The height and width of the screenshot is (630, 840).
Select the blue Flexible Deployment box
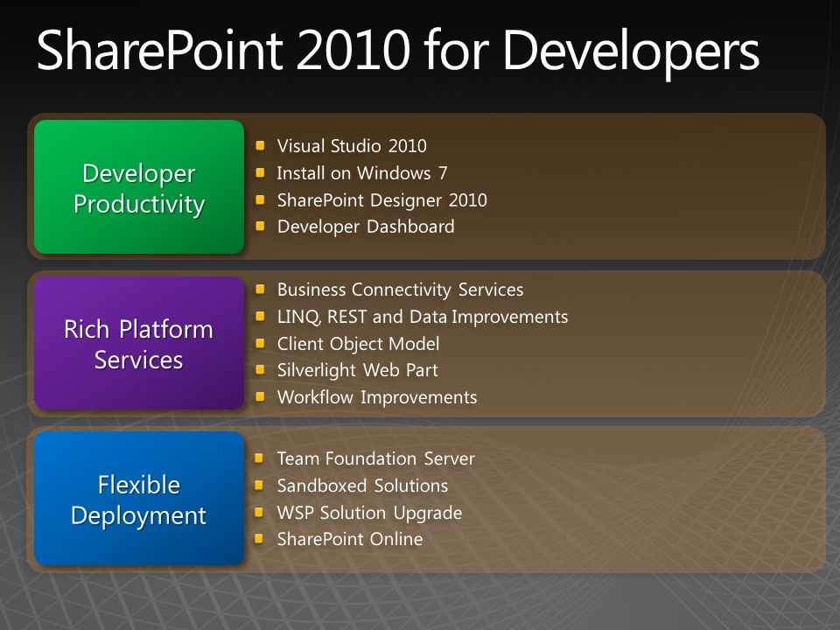(139, 499)
